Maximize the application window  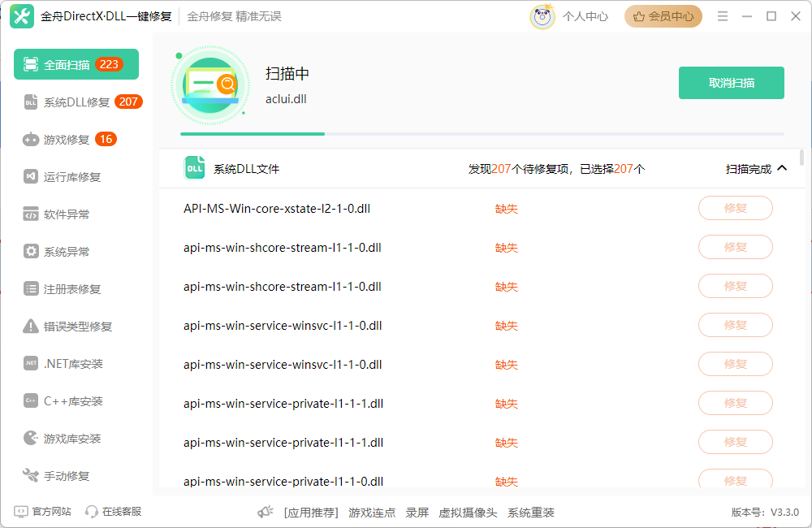tap(771, 16)
